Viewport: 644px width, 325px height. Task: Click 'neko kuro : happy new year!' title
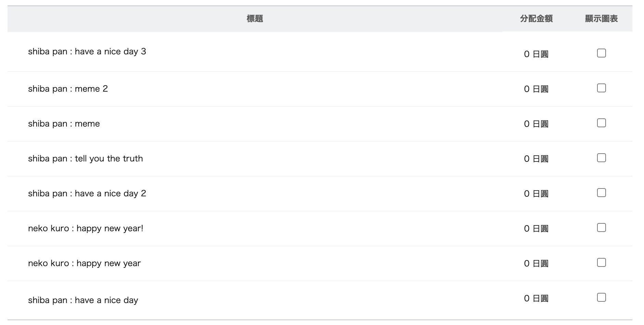coord(86,229)
